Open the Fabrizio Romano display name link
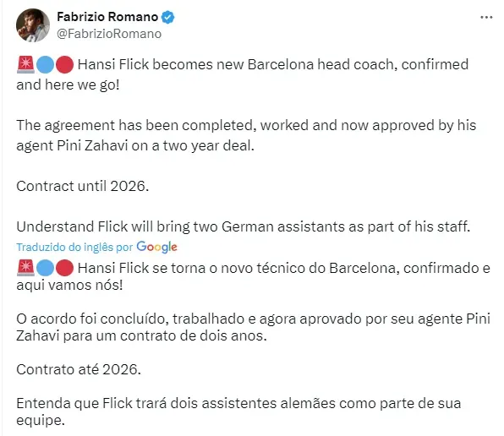Image resolution: width=504 pixels, height=436 pixels. click(x=107, y=17)
